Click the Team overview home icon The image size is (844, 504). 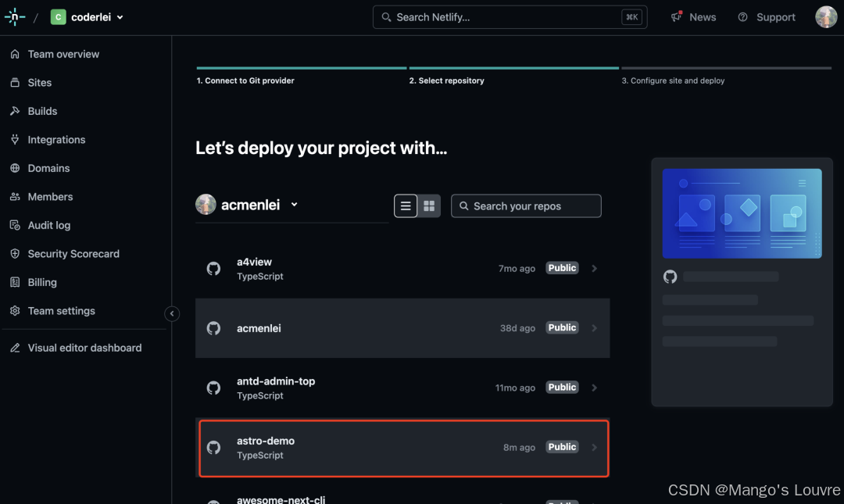[15, 54]
